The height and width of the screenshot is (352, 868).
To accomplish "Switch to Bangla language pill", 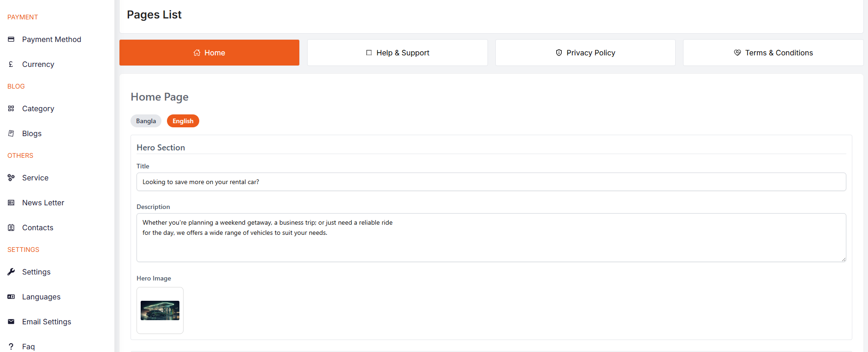I will [146, 121].
